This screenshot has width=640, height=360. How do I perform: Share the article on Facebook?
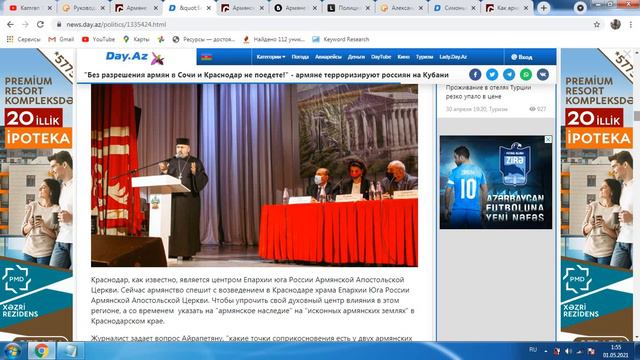(475, 74)
